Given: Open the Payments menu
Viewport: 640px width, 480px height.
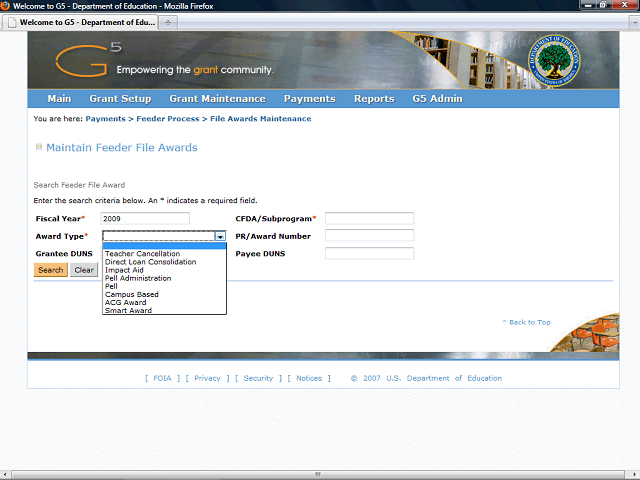Looking at the screenshot, I should click(x=309, y=99).
